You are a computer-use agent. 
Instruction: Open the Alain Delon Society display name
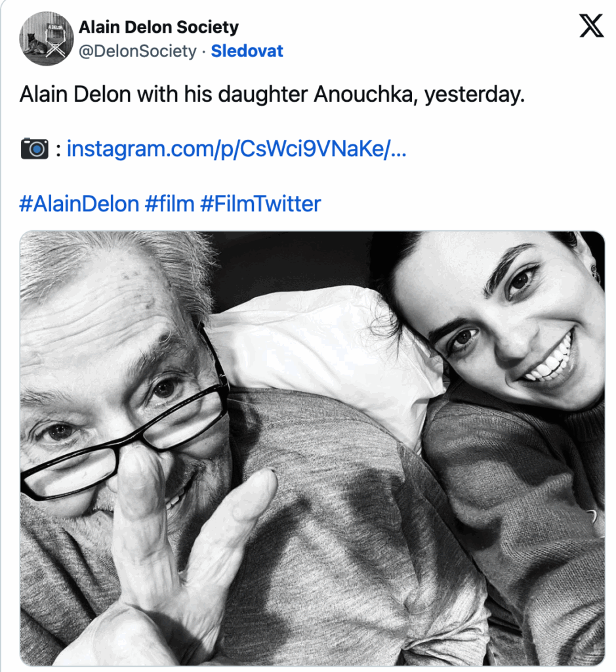[159, 27]
